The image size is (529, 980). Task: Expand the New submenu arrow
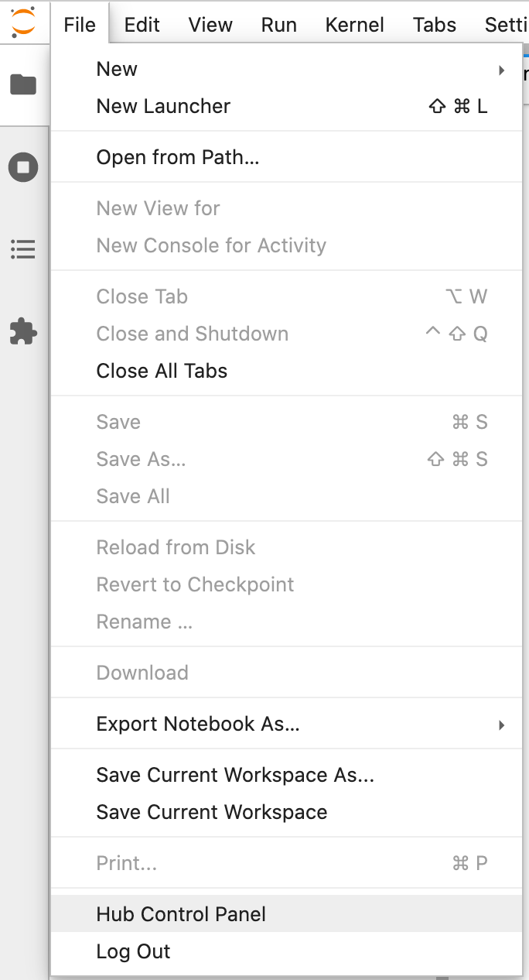(x=501, y=69)
